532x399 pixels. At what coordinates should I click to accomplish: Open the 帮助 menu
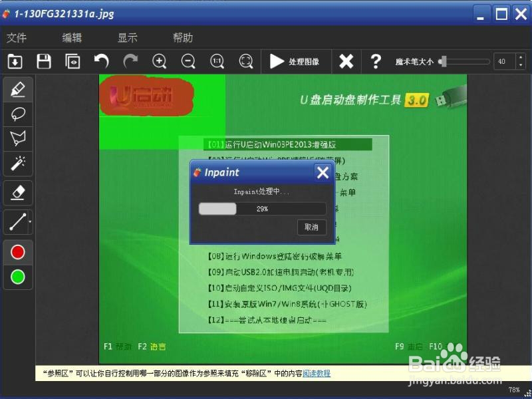[183, 37]
